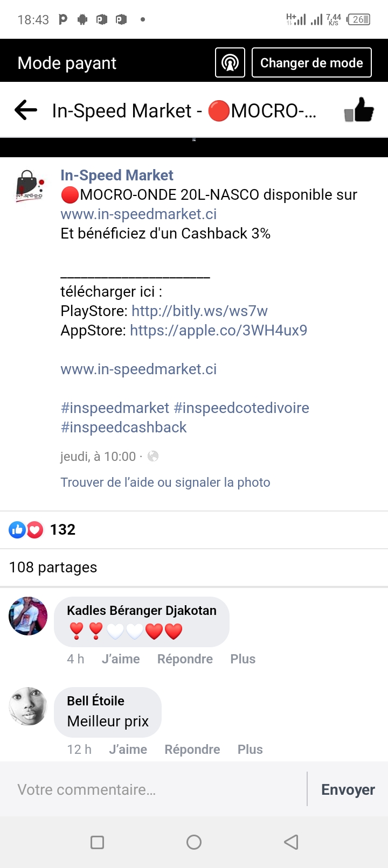Screen dimensions: 388x868
Task: Tap Android home navigation circle
Action: [194, 842]
